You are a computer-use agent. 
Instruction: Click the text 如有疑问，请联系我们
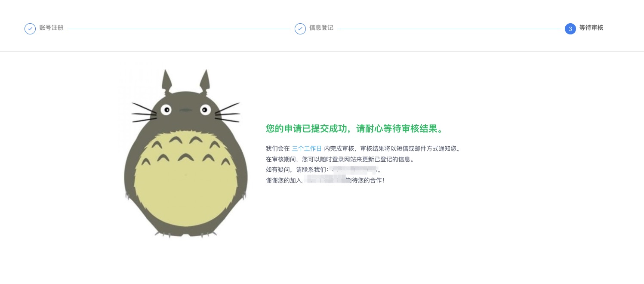coord(296,170)
